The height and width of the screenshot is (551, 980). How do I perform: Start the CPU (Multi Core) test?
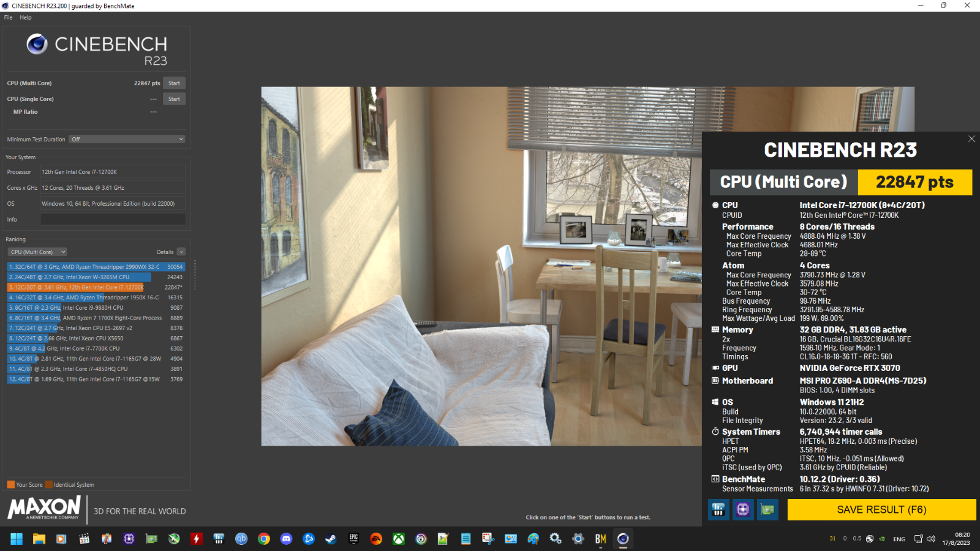[x=174, y=83]
